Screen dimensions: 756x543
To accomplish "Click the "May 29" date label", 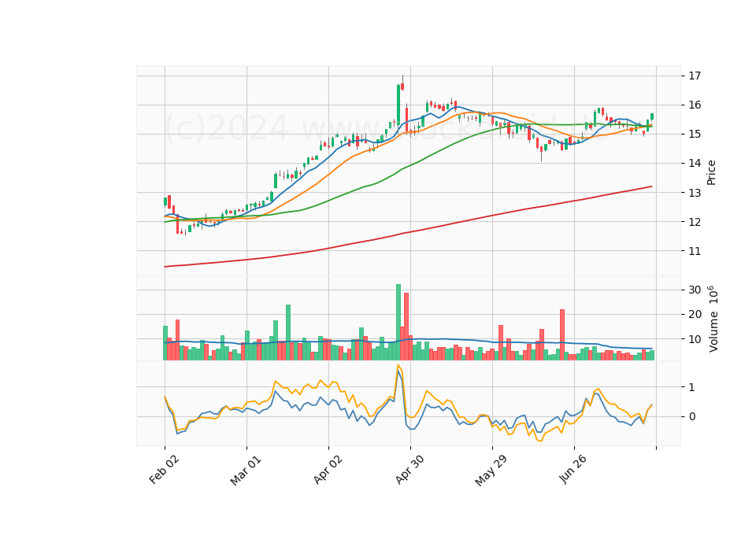I will [491, 471].
